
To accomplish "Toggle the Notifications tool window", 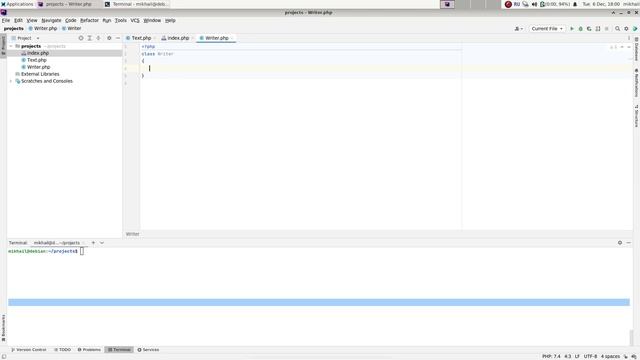I will point(636,83).
